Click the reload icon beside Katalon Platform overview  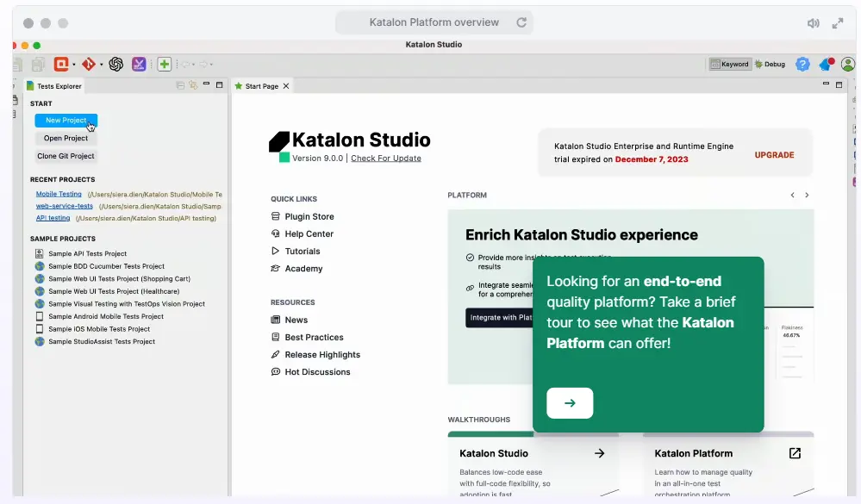click(x=521, y=22)
